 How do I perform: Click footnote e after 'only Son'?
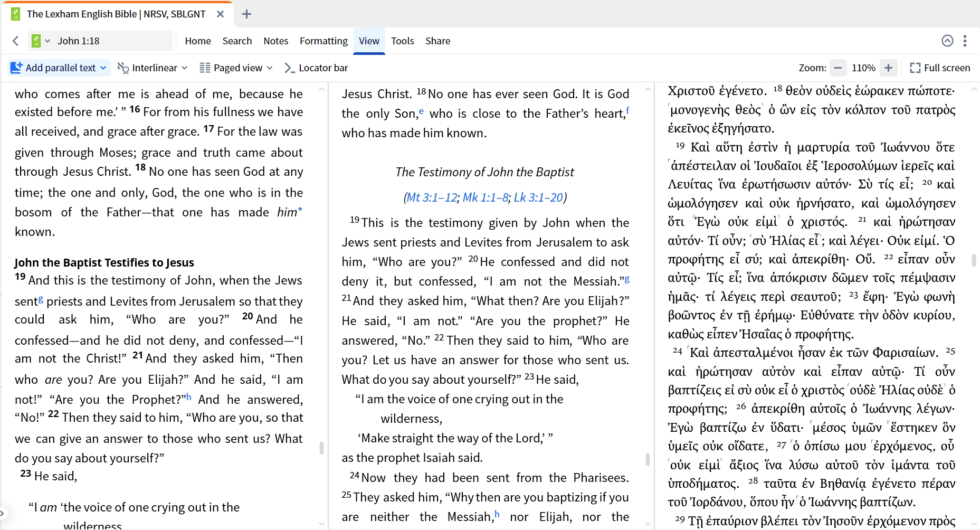[422, 111]
